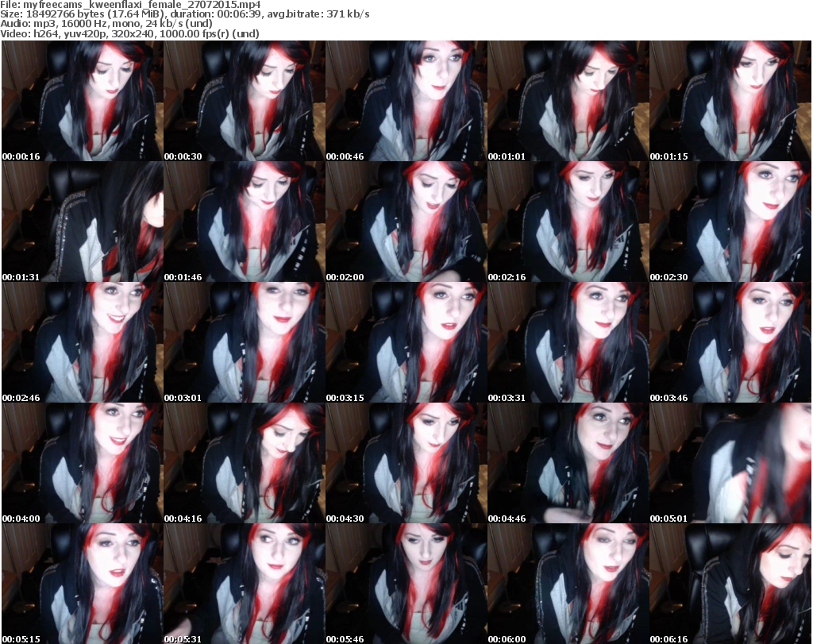
Task: Open the frame stamped 00:02:16
Action: pos(568,222)
